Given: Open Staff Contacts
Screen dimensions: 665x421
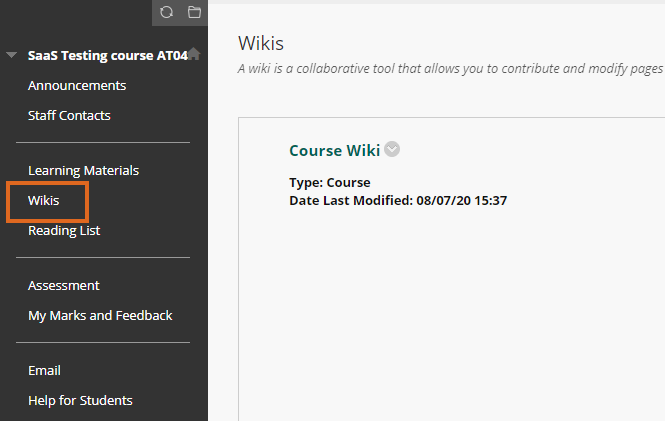Looking at the screenshot, I should [x=69, y=116].
